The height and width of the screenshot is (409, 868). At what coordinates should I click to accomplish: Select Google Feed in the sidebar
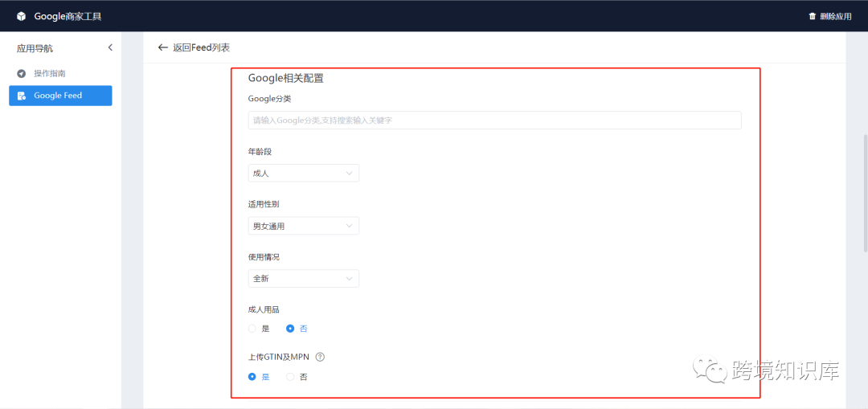[x=60, y=96]
